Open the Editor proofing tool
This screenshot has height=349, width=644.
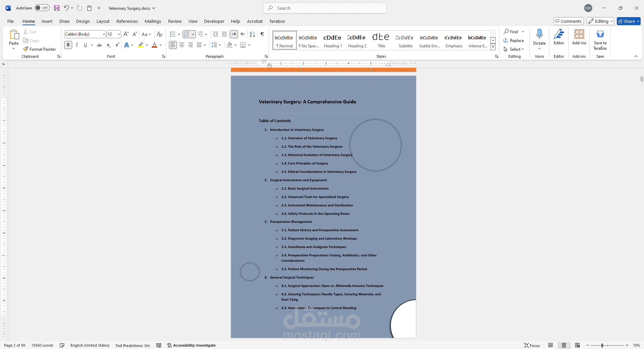[559, 37]
